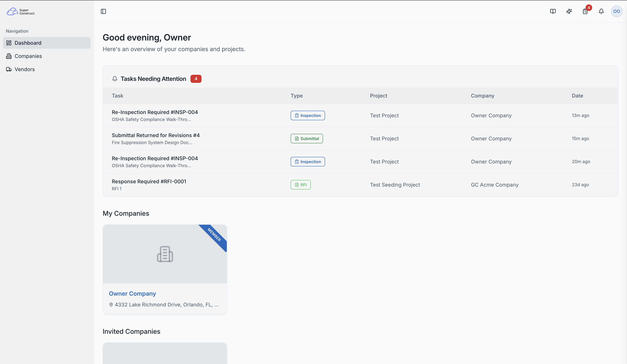Open Re-Inspection Required task from 13m ago
The image size is (627, 364).
(x=155, y=112)
